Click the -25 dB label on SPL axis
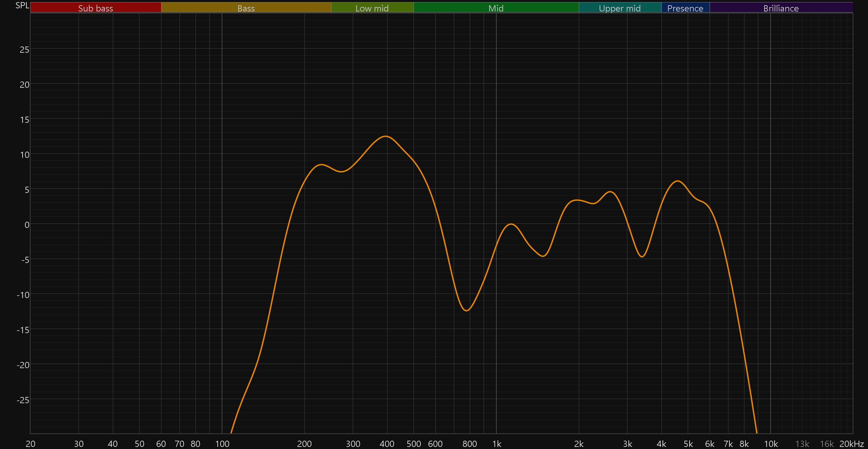The image size is (868, 449). coord(23,400)
